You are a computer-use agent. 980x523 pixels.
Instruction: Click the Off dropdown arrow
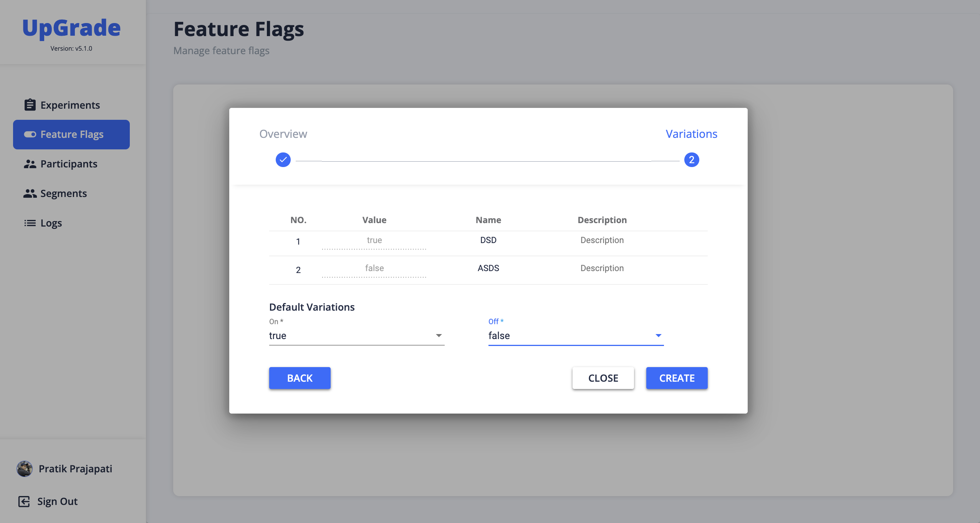(659, 336)
